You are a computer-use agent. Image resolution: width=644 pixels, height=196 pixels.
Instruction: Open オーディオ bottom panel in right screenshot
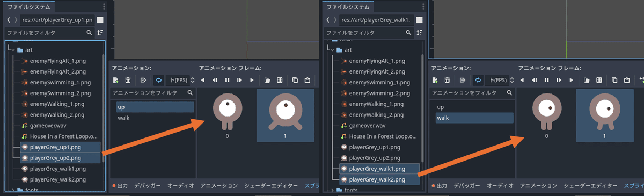click(500, 186)
